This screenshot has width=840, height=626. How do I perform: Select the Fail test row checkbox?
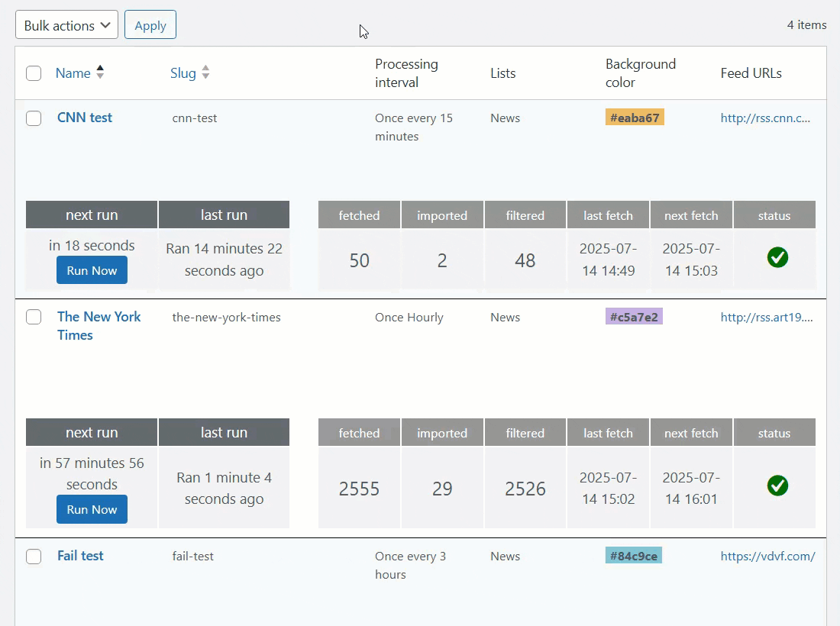pos(34,556)
